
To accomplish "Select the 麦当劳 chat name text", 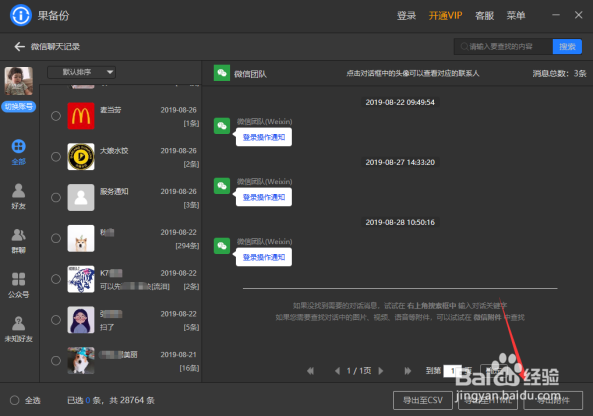I will click(110, 110).
